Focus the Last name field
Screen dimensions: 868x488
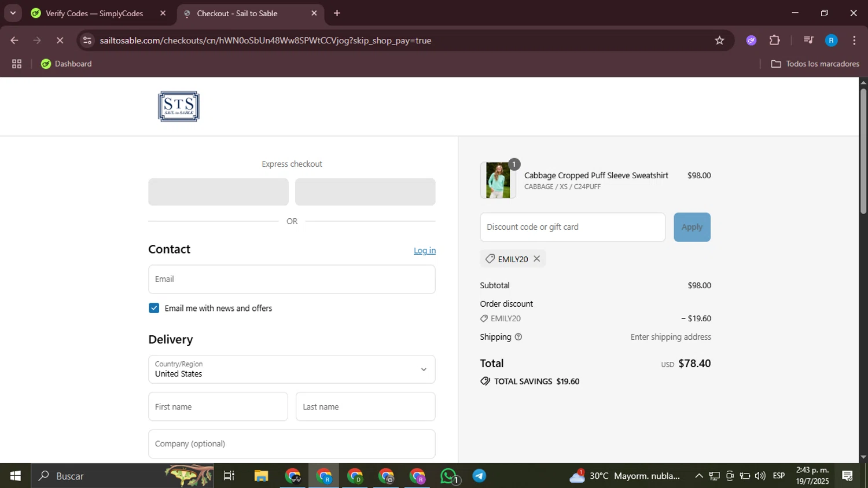[x=366, y=406]
